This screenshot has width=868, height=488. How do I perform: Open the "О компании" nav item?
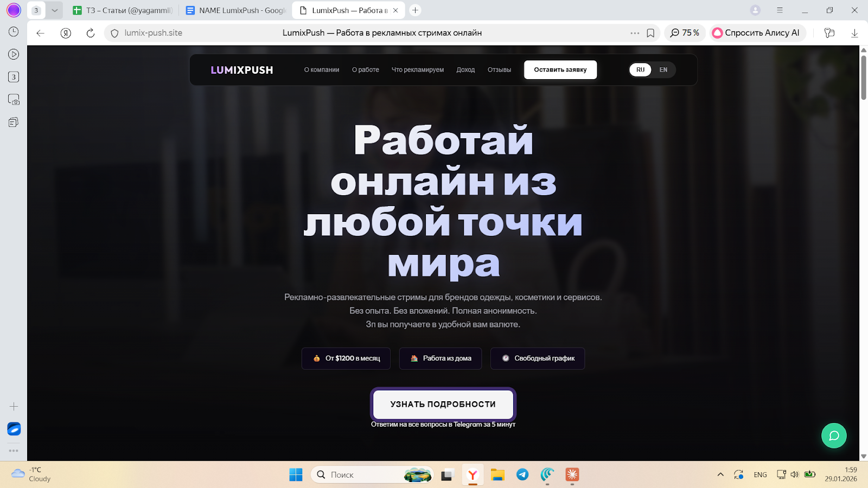321,70
